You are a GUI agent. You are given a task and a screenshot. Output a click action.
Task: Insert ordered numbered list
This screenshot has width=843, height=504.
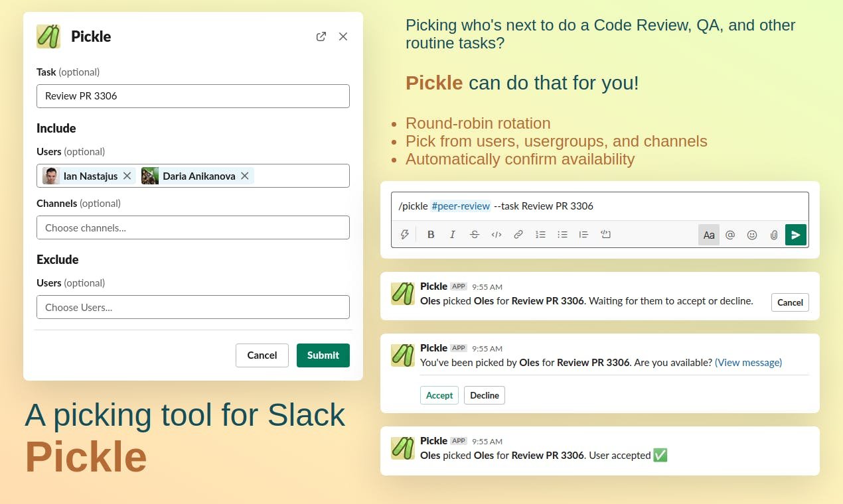(x=540, y=235)
